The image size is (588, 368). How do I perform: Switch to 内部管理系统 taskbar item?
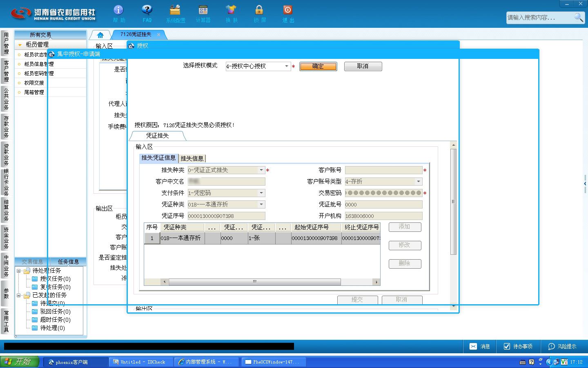pos(207,362)
